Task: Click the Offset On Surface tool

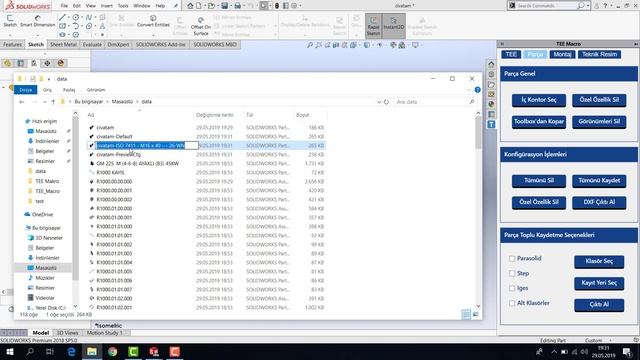Action: (x=201, y=26)
